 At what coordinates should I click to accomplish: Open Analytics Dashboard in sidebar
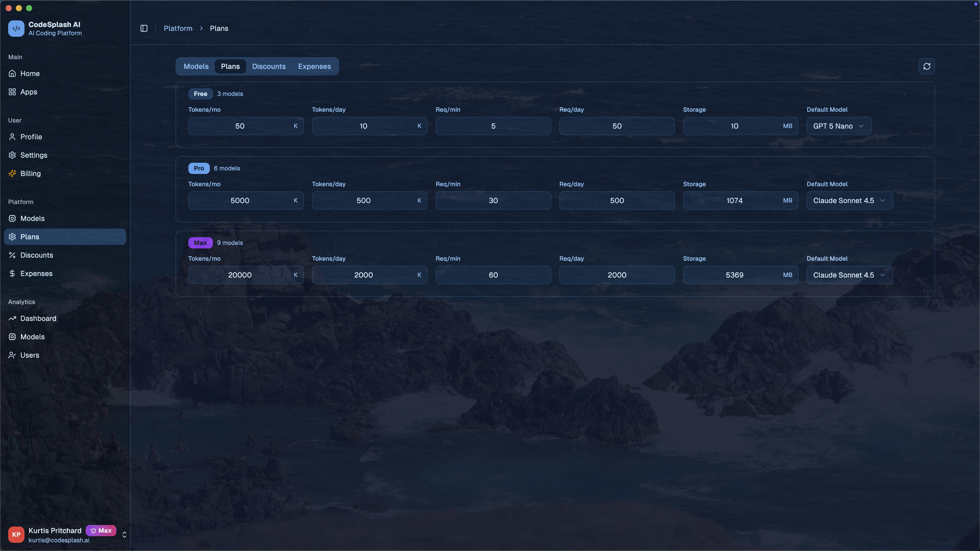pyautogui.click(x=38, y=318)
